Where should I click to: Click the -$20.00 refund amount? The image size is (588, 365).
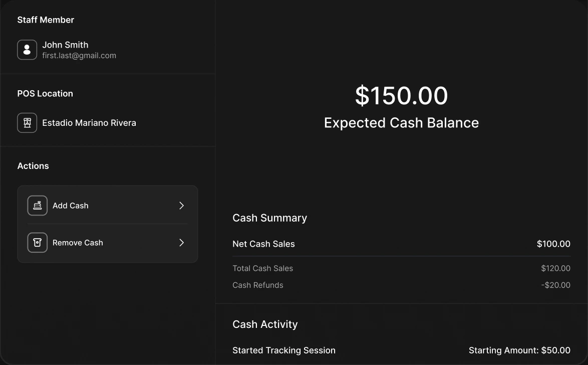555,285
